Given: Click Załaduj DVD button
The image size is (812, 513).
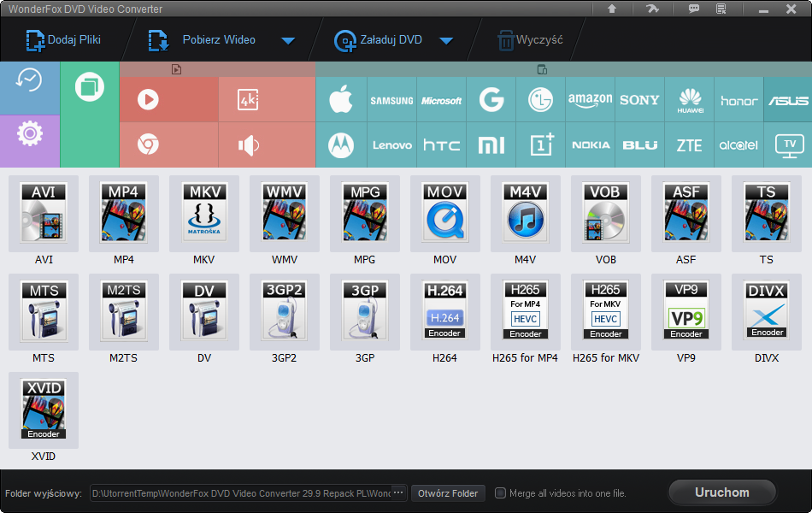Looking at the screenshot, I should 378,40.
